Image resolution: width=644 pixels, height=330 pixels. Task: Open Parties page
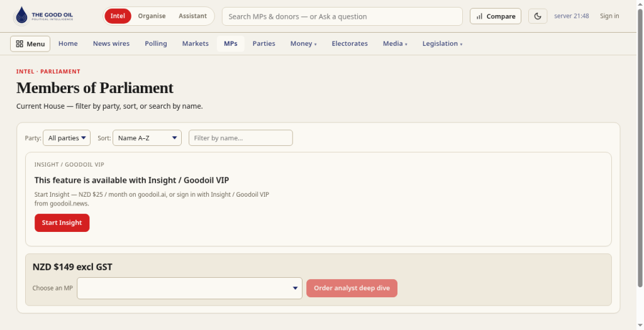(x=264, y=43)
